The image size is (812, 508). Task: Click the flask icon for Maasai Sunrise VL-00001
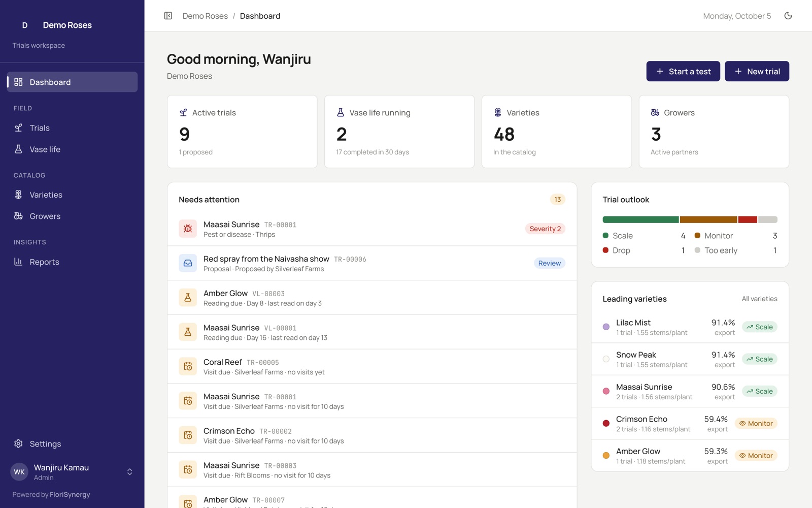pyautogui.click(x=188, y=332)
